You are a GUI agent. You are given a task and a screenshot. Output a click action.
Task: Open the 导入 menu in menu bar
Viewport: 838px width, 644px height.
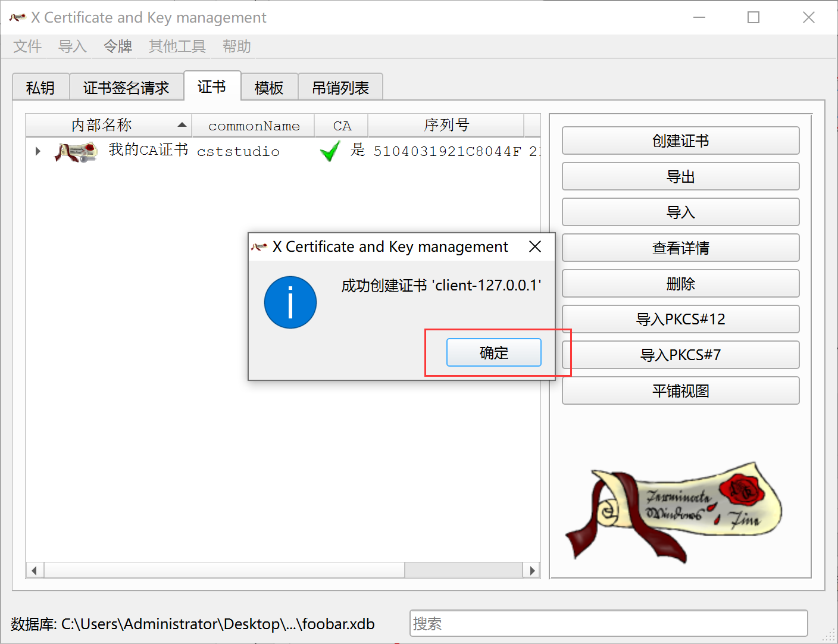(73, 46)
